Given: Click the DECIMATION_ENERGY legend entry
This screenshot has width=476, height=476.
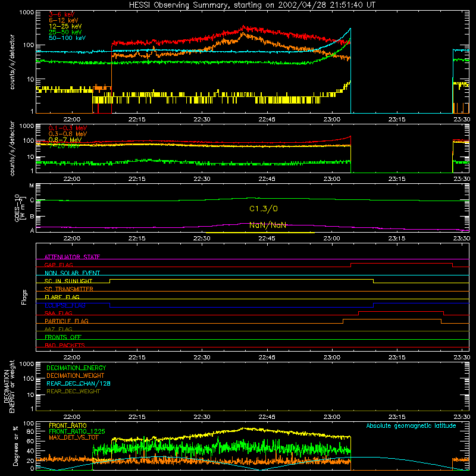Looking at the screenshot, I should click(x=76, y=368).
